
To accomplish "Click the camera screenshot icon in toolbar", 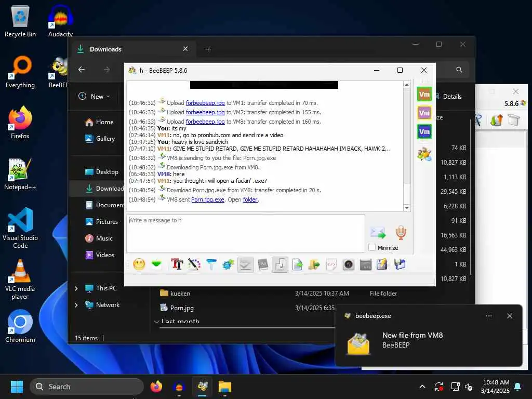I will [x=349, y=264].
